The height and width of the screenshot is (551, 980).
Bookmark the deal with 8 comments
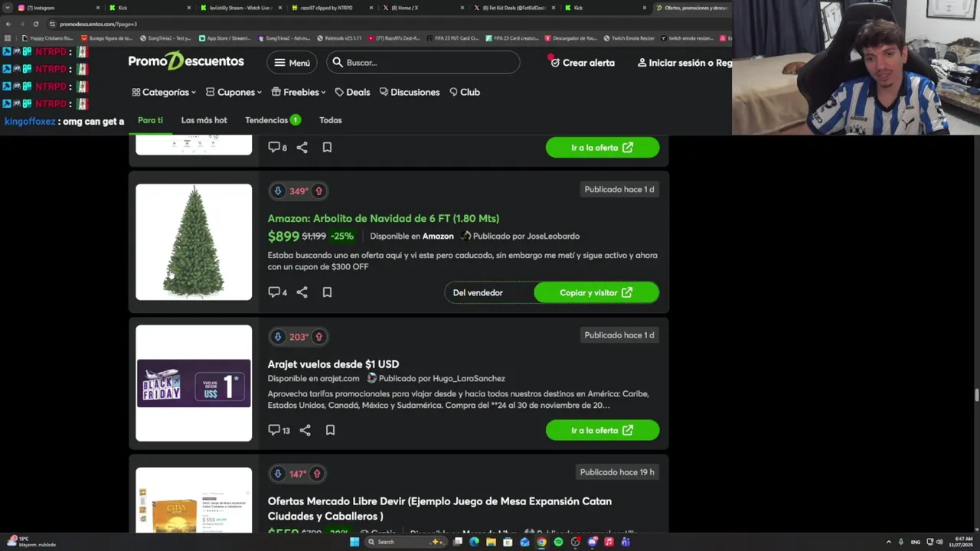(x=327, y=147)
